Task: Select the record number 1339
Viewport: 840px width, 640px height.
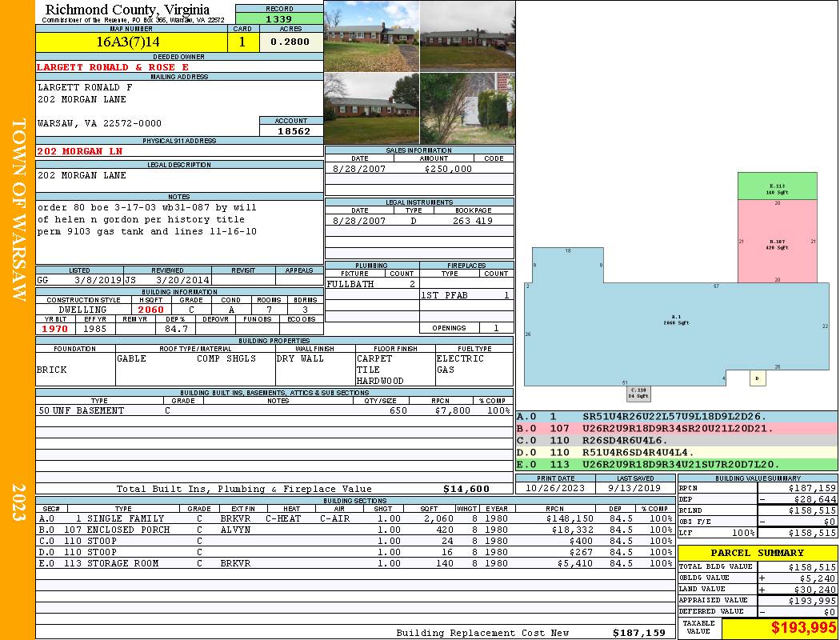Action: [279, 18]
